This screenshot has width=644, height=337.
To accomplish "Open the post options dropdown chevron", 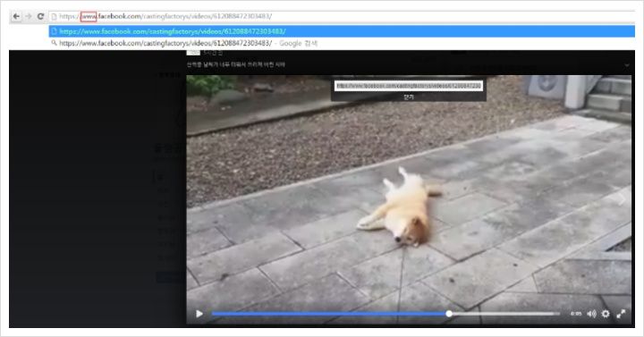I will [627, 65].
